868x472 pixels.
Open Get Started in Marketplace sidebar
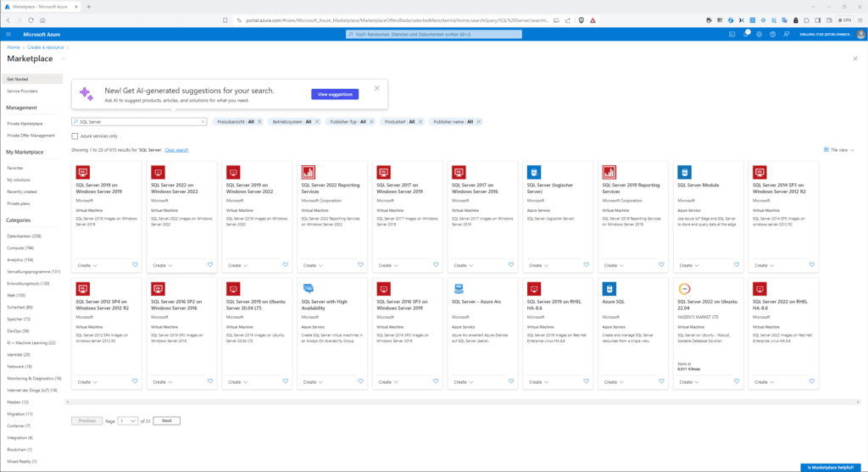tap(32, 79)
